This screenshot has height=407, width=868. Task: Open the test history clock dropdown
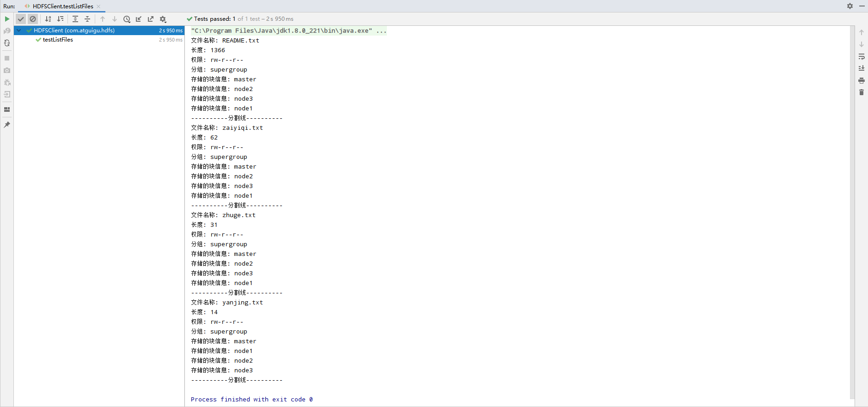coord(127,19)
